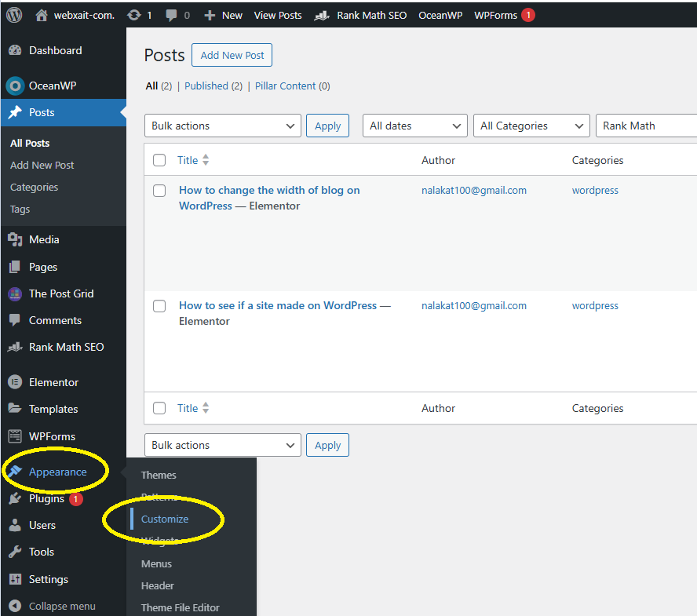The height and width of the screenshot is (616, 697).
Task: Click the plus icon beside New
Action: click(x=210, y=16)
